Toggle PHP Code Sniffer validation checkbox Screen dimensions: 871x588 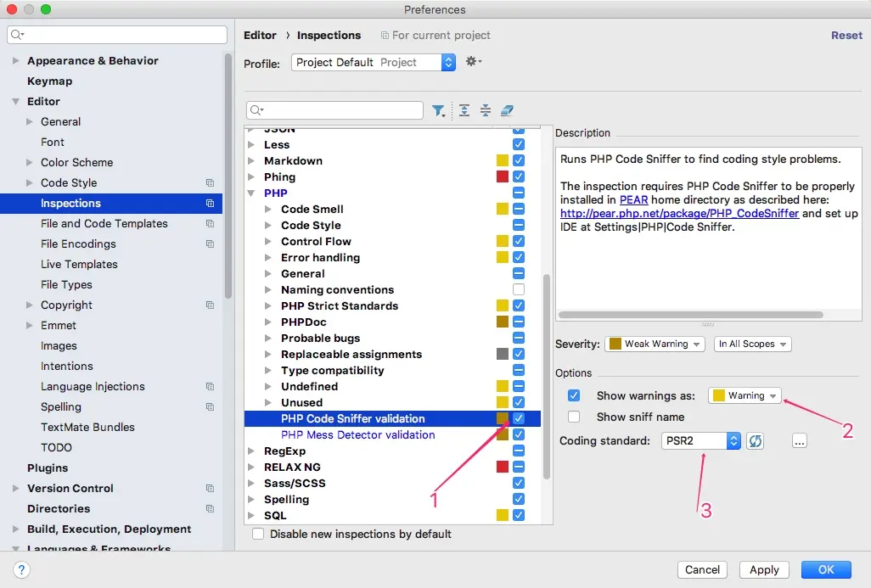(518, 418)
